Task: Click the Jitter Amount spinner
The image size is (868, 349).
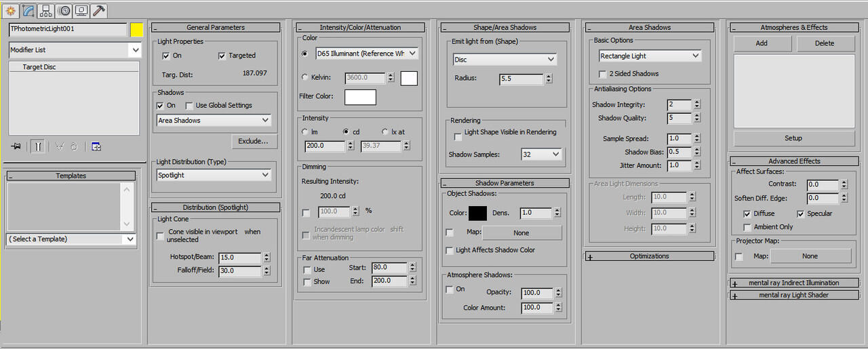Action: pos(696,165)
